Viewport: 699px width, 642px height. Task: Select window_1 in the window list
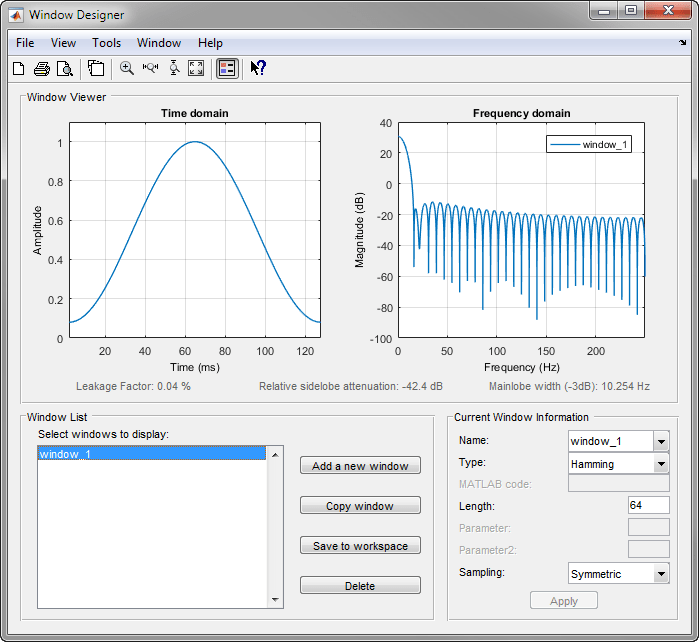tap(152, 453)
